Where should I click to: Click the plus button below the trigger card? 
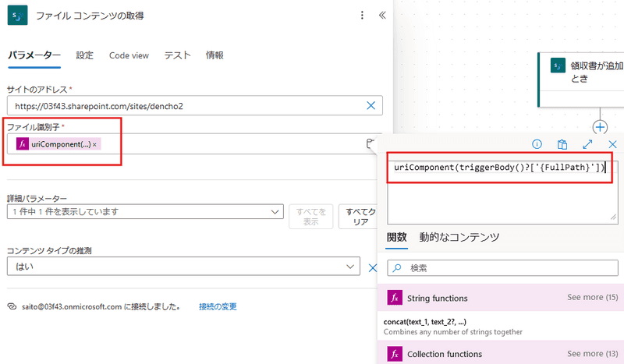click(600, 126)
